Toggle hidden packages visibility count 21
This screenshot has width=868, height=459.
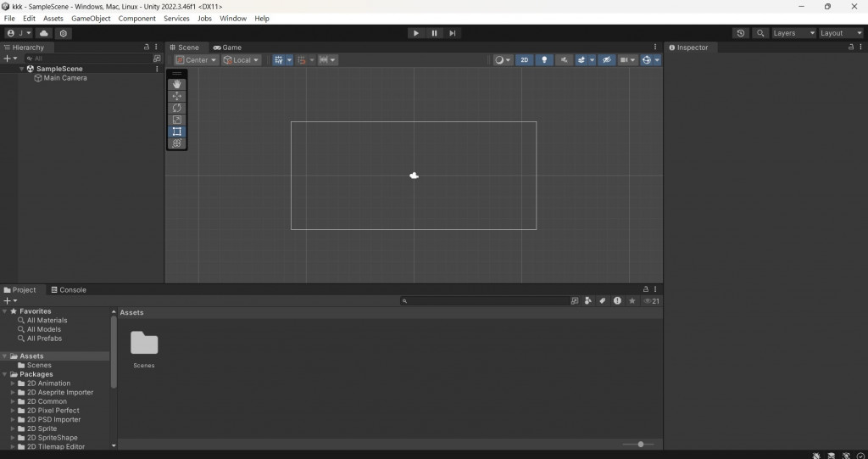(x=652, y=301)
